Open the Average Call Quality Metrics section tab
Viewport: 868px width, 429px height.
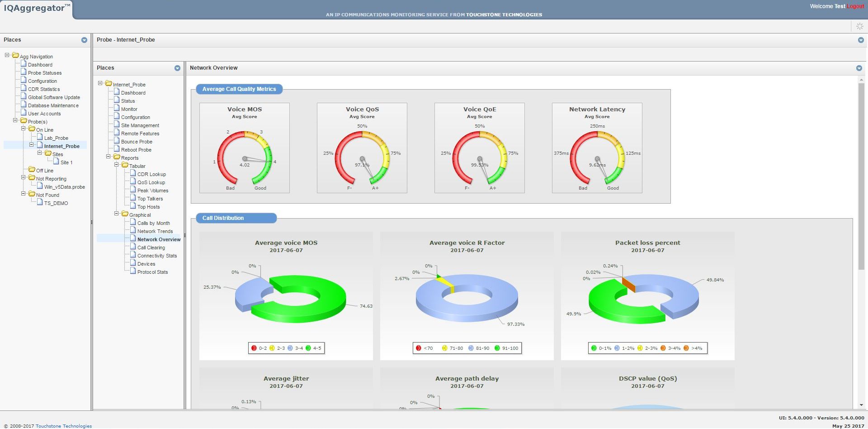tap(239, 89)
